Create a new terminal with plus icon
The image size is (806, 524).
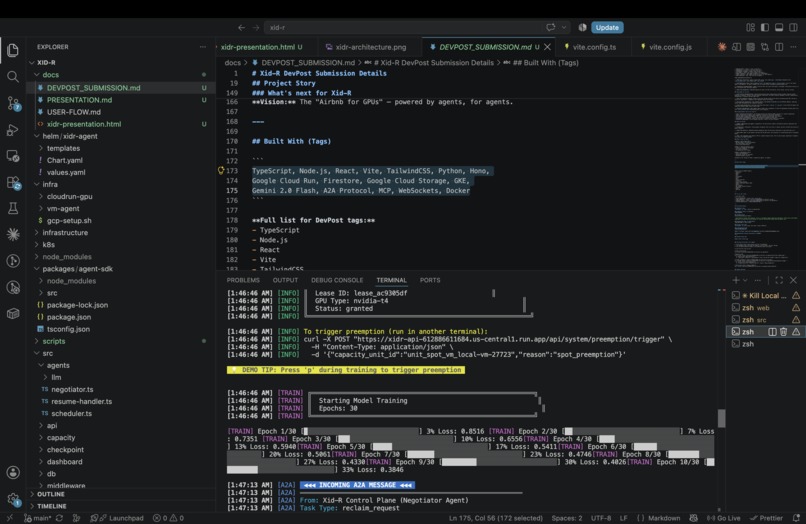click(736, 280)
